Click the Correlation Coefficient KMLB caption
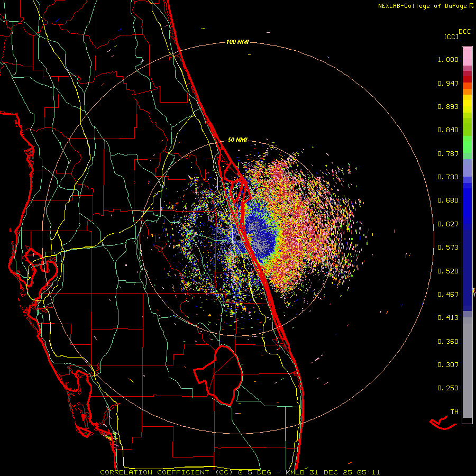The width and height of the screenshot is (476, 476). pyautogui.click(x=240, y=472)
